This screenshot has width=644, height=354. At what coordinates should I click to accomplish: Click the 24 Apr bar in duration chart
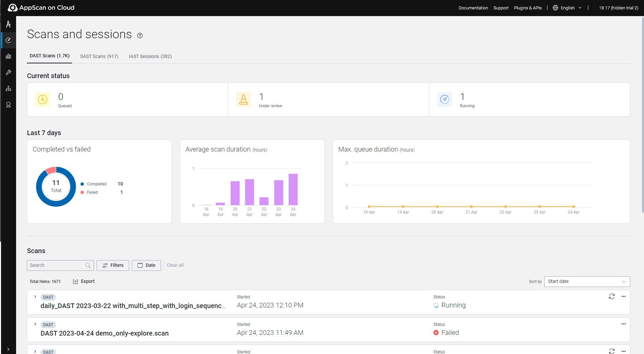coord(293,189)
